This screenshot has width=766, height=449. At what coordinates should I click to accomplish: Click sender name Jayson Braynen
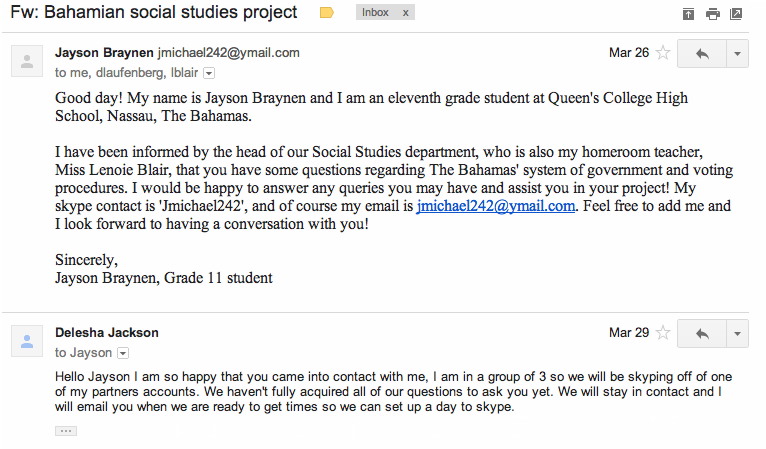(x=104, y=53)
